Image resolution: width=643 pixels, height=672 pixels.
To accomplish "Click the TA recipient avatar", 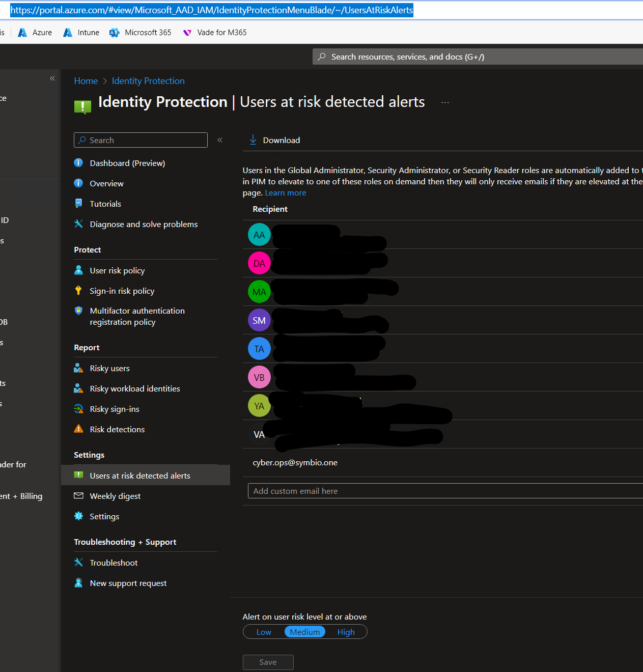I will tap(259, 349).
